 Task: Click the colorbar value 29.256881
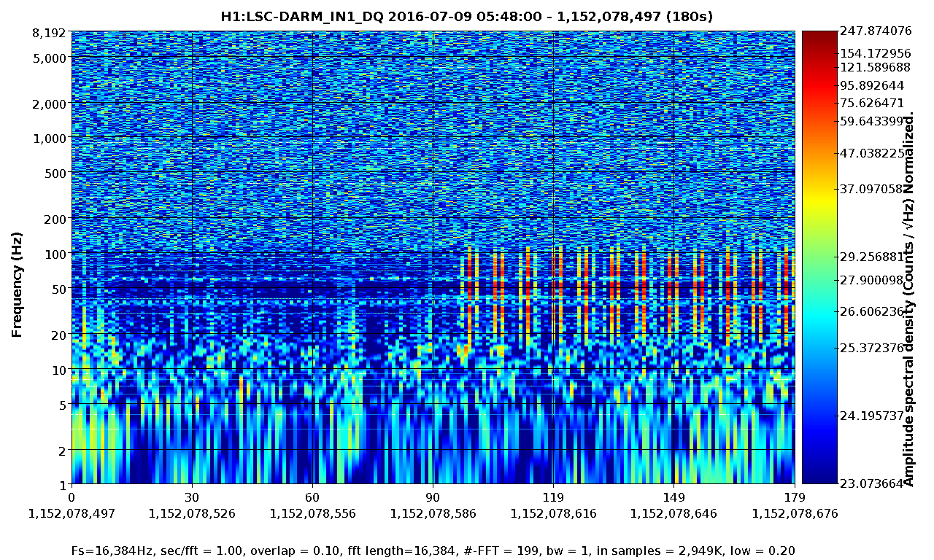[x=873, y=257]
